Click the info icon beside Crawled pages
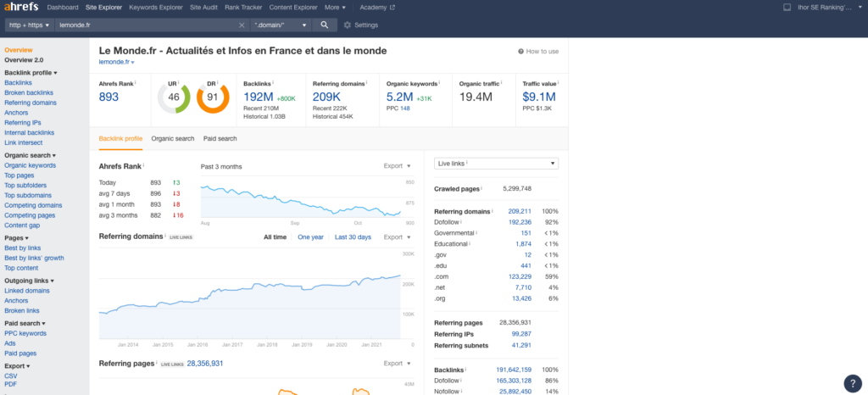 [x=481, y=188]
